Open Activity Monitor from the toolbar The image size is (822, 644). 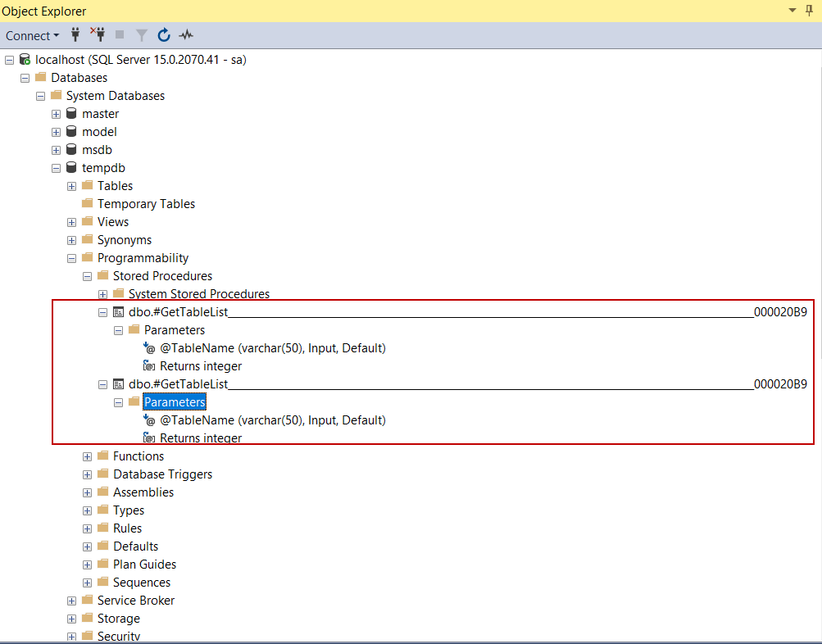pyautogui.click(x=185, y=35)
